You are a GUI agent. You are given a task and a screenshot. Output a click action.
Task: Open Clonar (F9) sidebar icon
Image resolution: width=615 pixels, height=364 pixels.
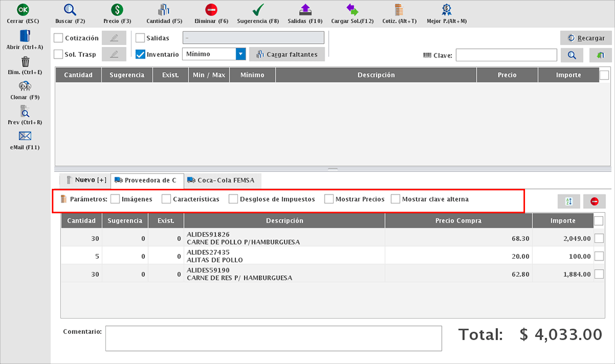point(25,86)
